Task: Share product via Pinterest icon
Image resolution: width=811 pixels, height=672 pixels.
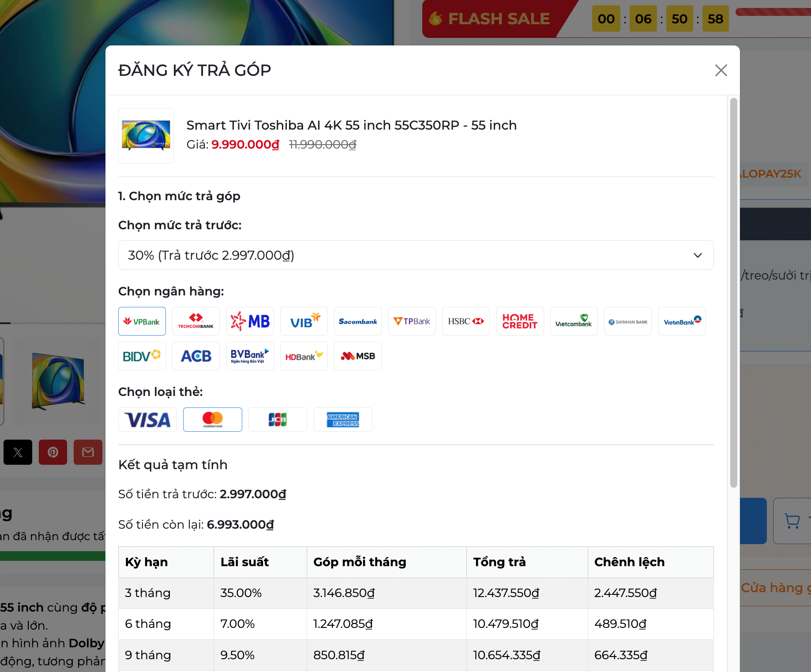Action: tap(53, 452)
